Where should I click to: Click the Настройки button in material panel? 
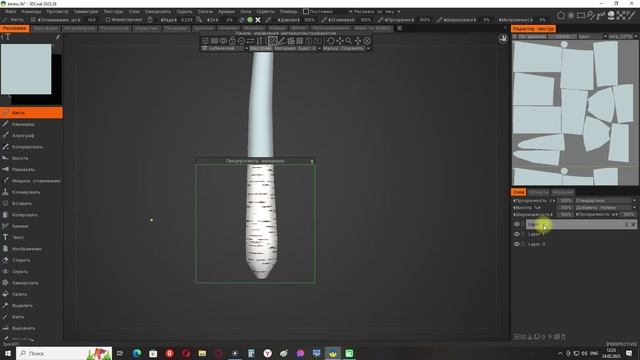pos(260,48)
